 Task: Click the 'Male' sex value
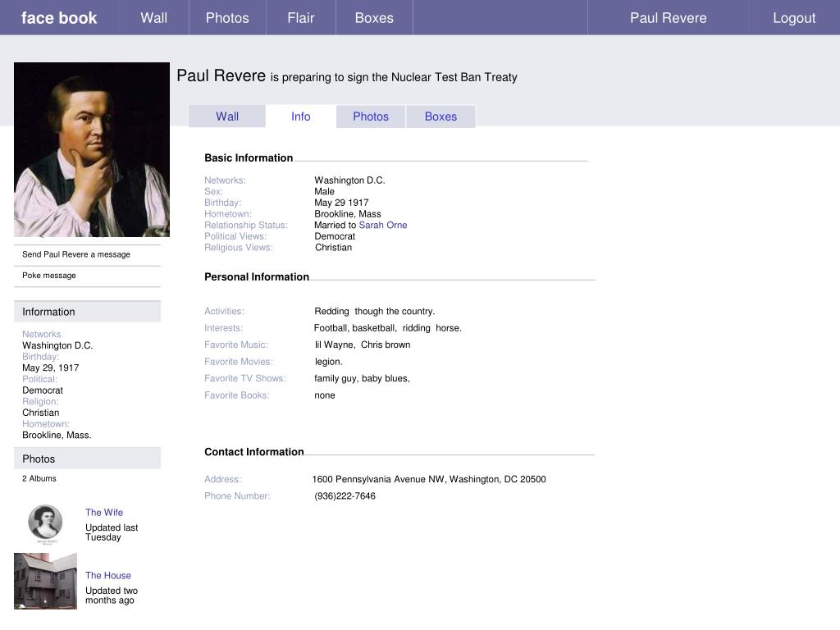[324, 191]
